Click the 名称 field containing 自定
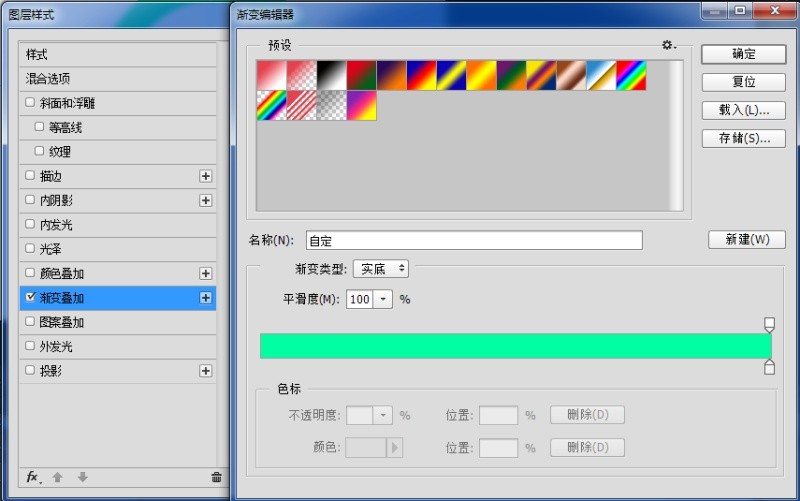The image size is (800, 501). [x=474, y=240]
